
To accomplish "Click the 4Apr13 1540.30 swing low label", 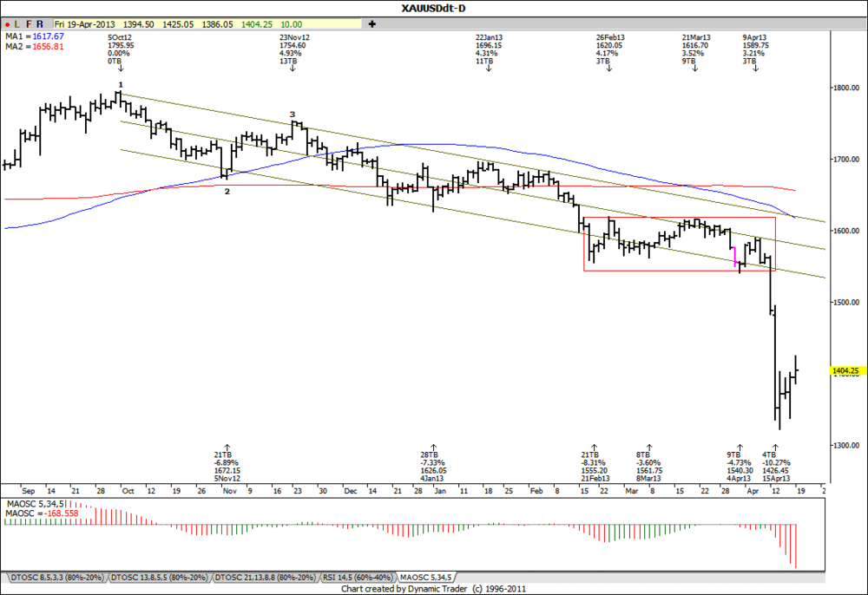I will tap(740, 467).
